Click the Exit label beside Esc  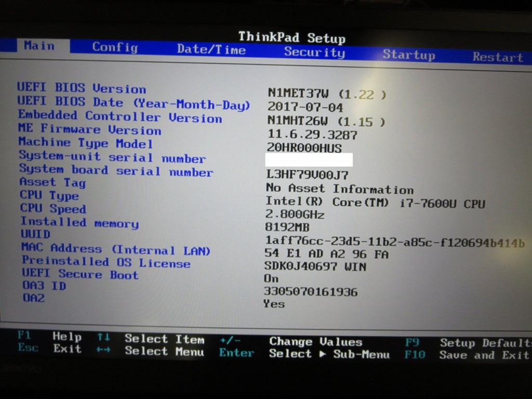click(x=67, y=349)
